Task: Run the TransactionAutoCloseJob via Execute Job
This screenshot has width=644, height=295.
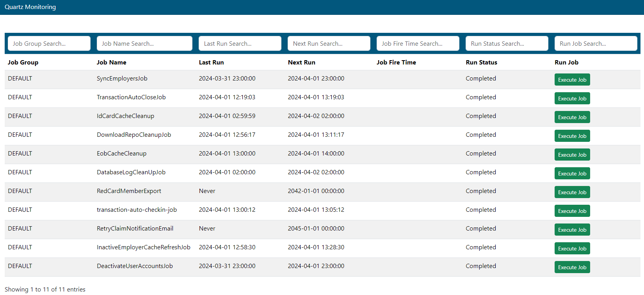Action: 572,98
